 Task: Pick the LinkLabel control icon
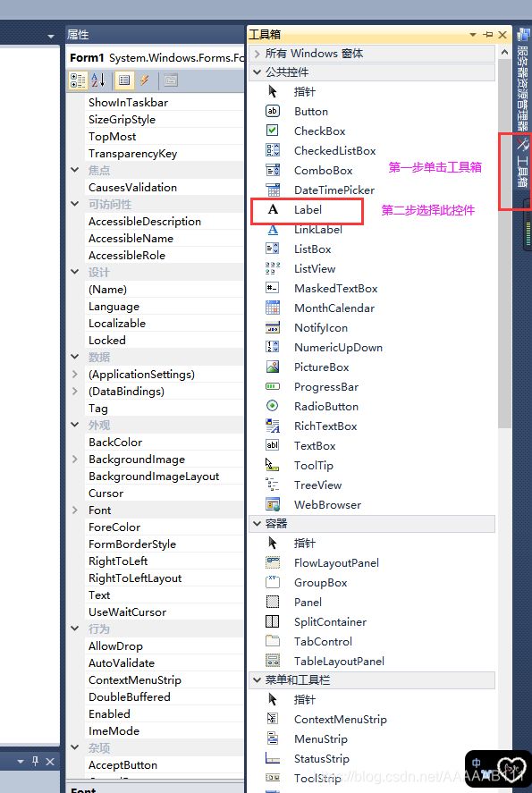272,229
